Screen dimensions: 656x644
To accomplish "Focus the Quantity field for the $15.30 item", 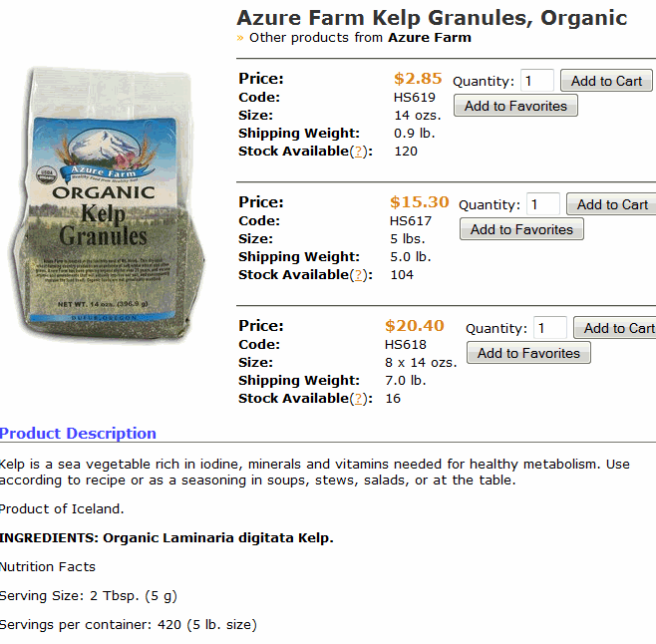I will pyautogui.click(x=543, y=205).
